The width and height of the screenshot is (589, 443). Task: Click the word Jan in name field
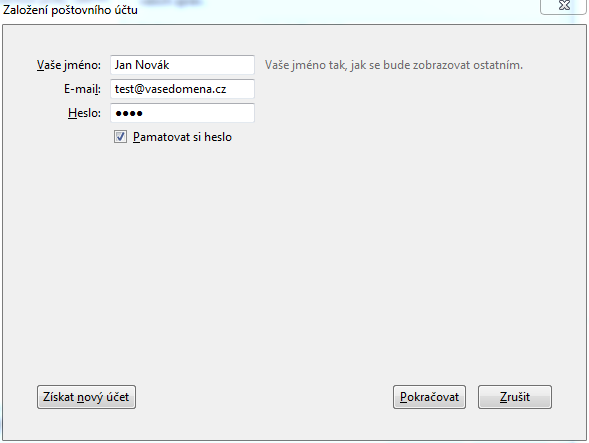pos(123,65)
